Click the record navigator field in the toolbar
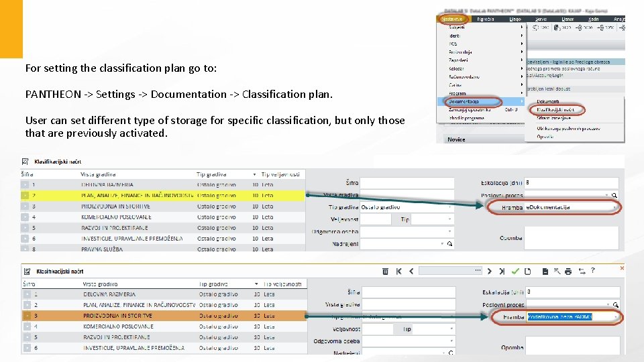644x362 pixels. click(x=450, y=271)
